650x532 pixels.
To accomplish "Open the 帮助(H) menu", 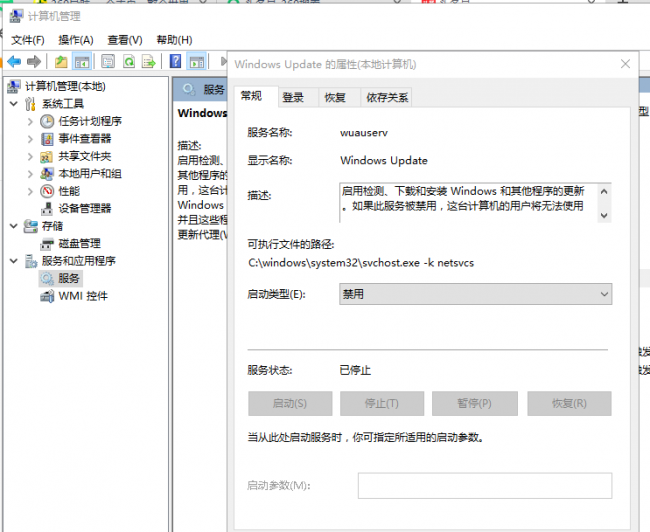I will click(174, 40).
